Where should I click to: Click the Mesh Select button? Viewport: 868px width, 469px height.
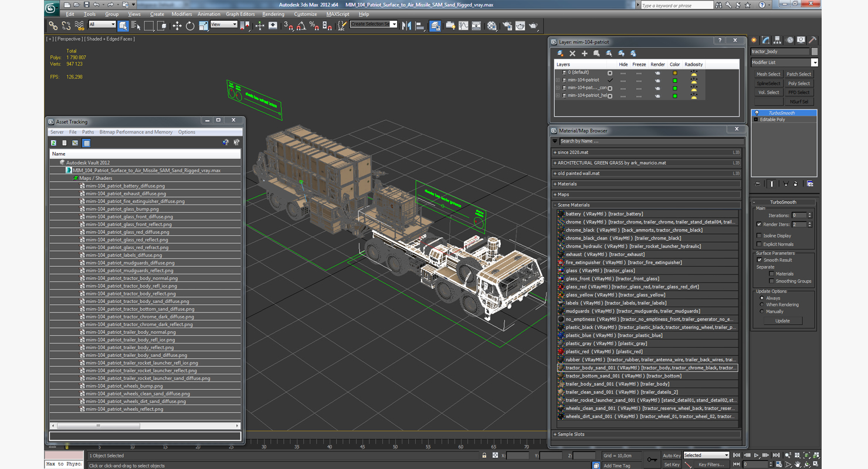[x=768, y=74]
